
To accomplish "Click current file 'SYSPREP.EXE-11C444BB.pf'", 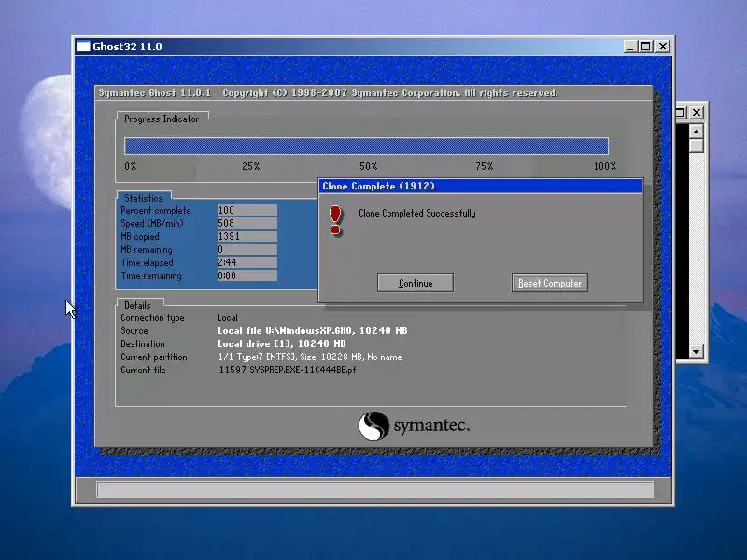I will coord(303,370).
